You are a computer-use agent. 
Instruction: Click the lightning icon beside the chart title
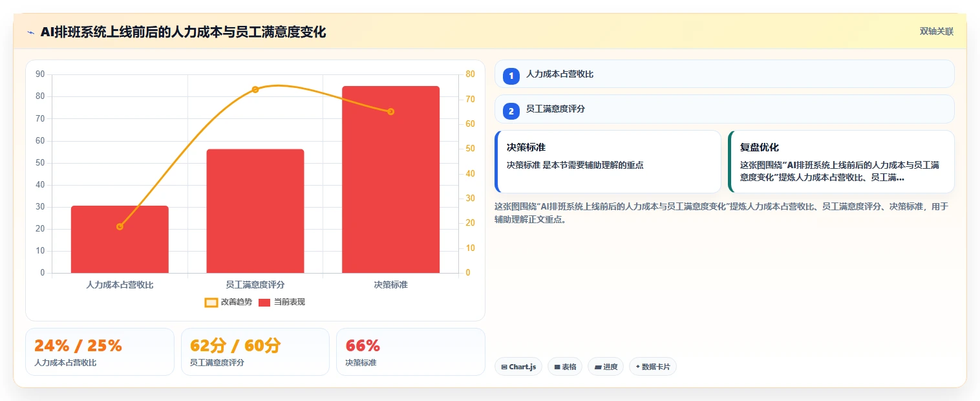click(x=30, y=32)
